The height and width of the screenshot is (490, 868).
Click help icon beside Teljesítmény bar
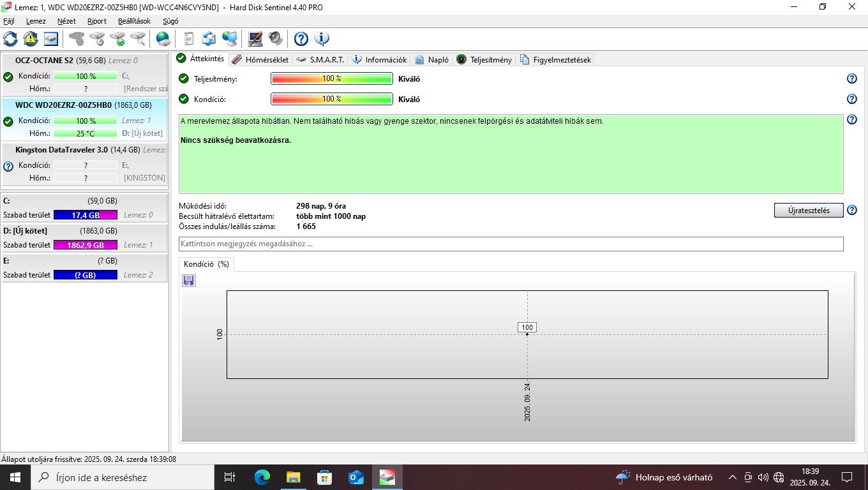(851, 78)
